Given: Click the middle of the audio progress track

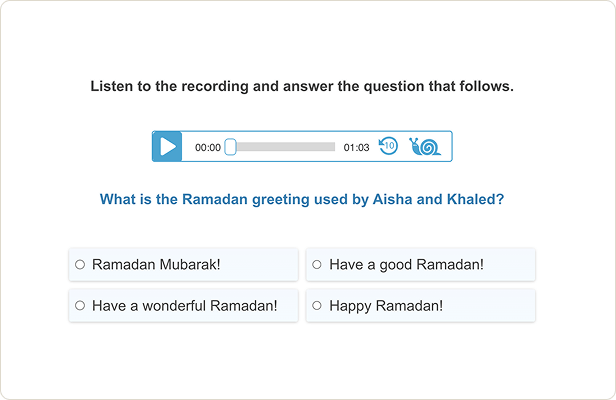Looking at the screenshot, I should pyautogui.click(x=282, y=147).
